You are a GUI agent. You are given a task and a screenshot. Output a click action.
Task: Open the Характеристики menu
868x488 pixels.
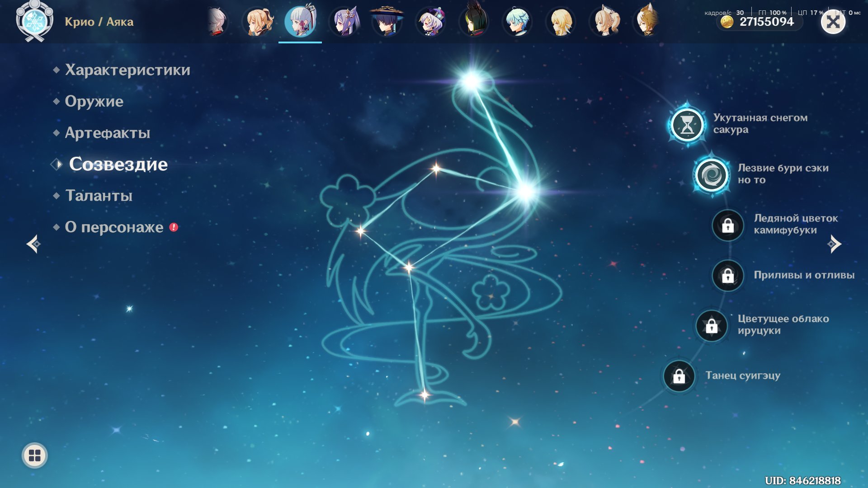(127, 70)
